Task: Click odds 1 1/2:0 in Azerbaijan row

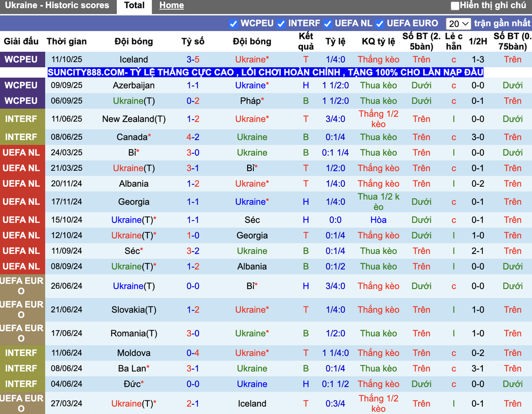Action: pyautogui.click(x=335, y=85)
